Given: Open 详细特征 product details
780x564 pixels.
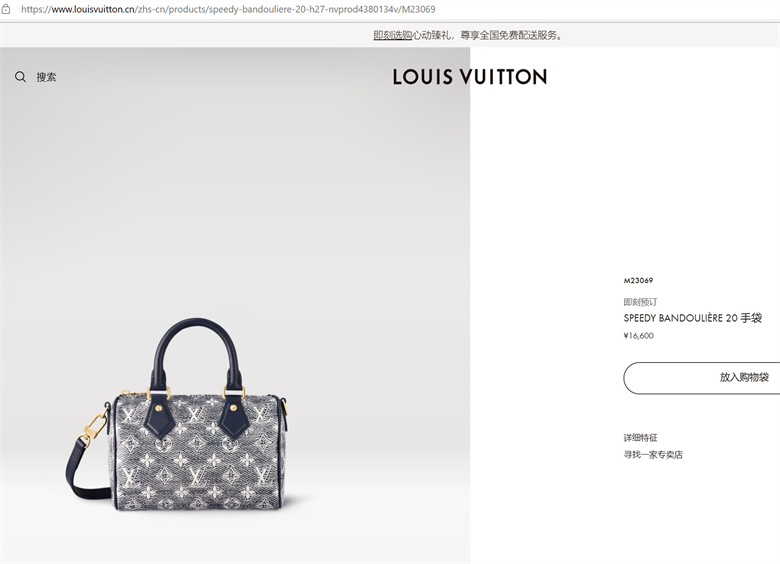Looking at the screenshot, I should [640, 438].
